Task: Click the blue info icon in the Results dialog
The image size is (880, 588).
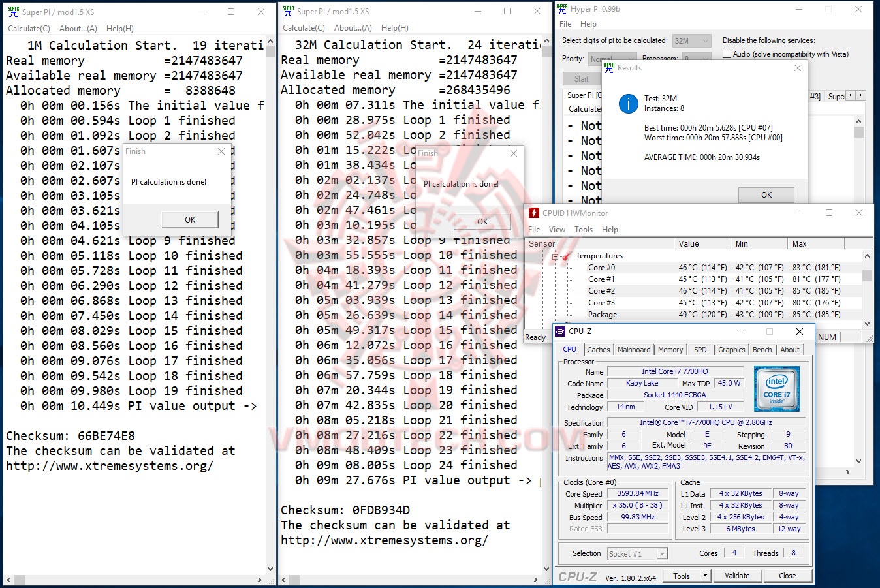Action: pos(628,104)
